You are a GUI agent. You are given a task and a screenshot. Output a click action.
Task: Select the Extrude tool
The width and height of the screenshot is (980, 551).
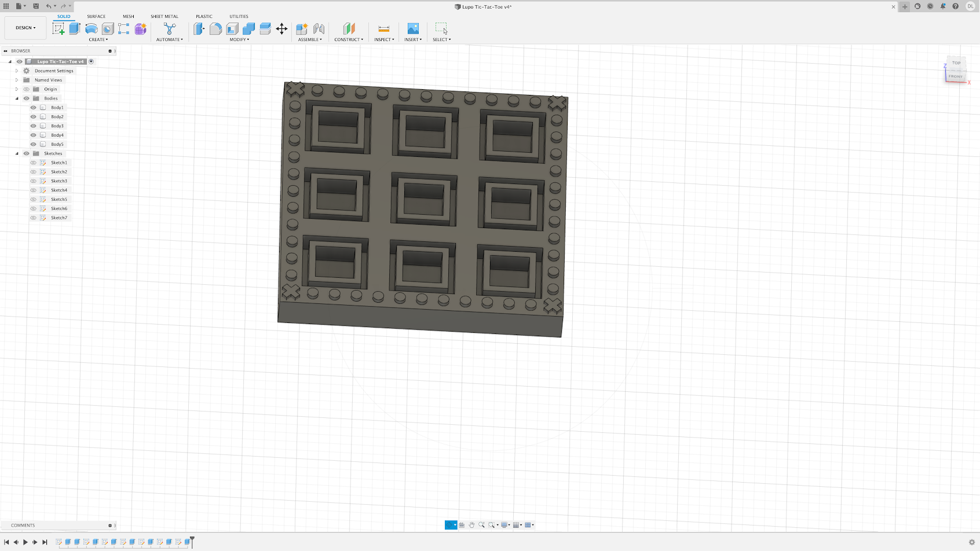74,29
